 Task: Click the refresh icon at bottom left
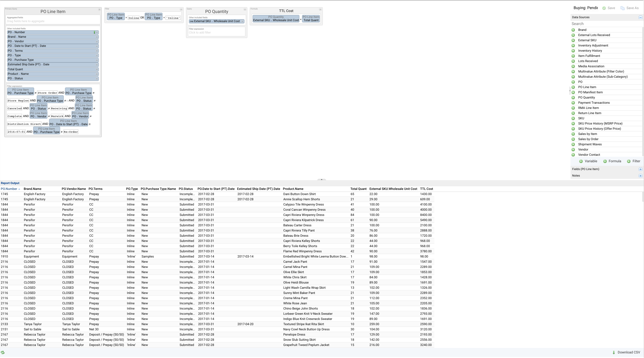[x=3, y=352]
